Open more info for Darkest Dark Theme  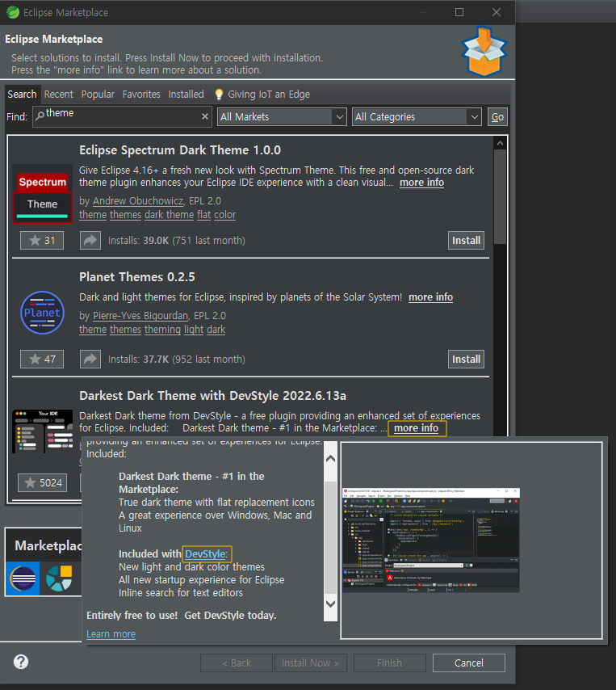[417, 428]
